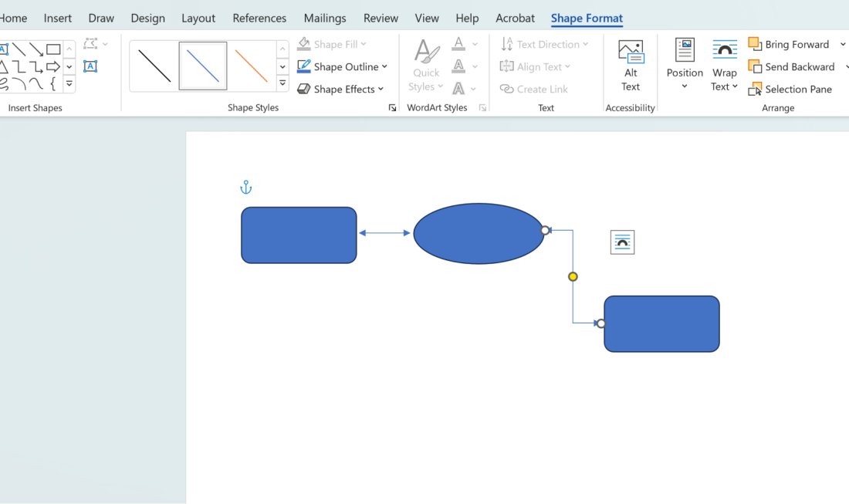Expand the Shape Styles gallery with the More arrow
The image size is (849, 504).
pyautogui.click(x=282, y=82)
